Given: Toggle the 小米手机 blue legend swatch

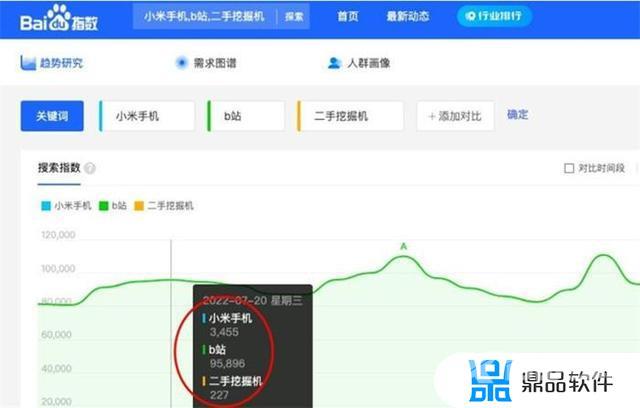Looking at the screenshot, I should tap(46, 206).
